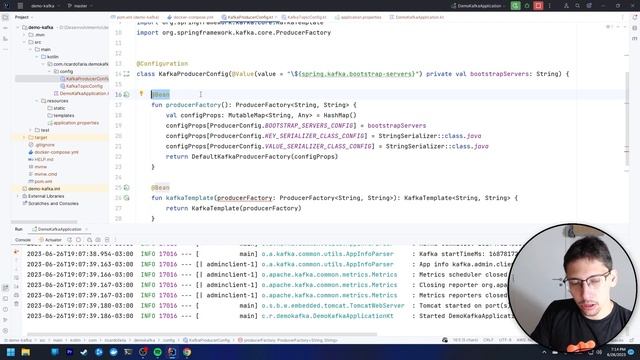Collapse the resources folder
The height and width of the screenshot is (360, 640).
click(x=37, y=101)
